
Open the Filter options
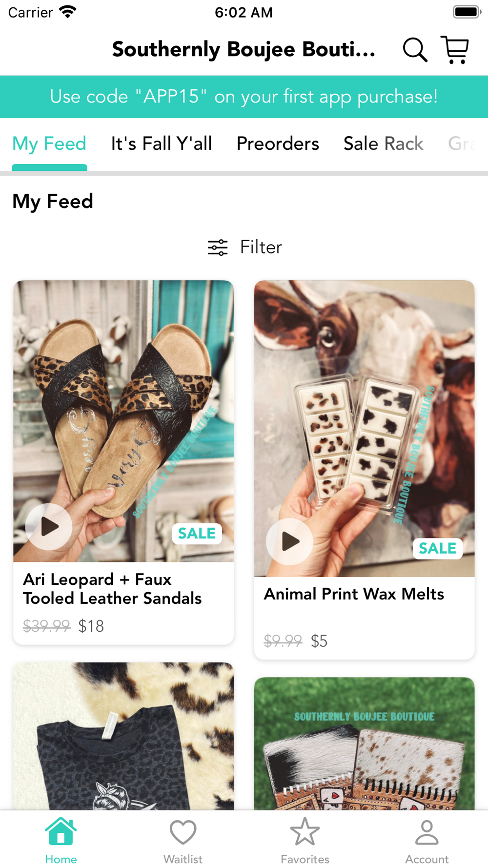(245, 248)
